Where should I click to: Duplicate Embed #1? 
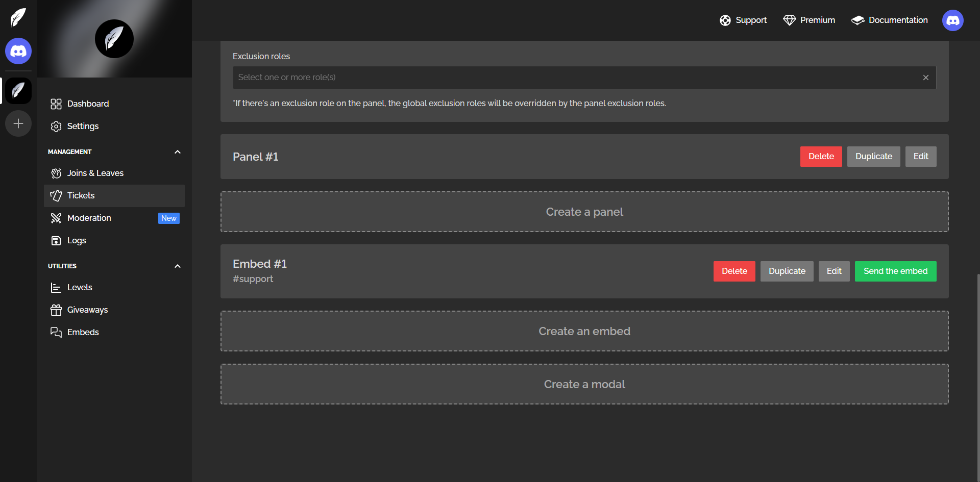[787, 271]
